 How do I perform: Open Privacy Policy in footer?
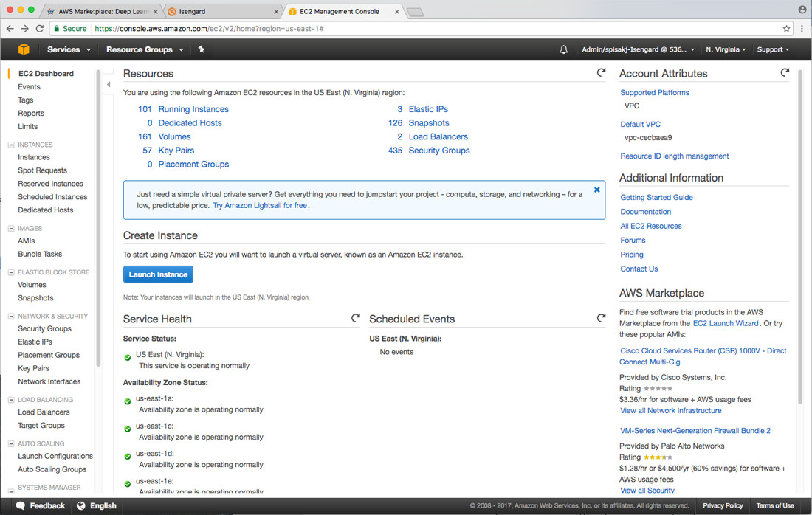(x=723, y=505)
